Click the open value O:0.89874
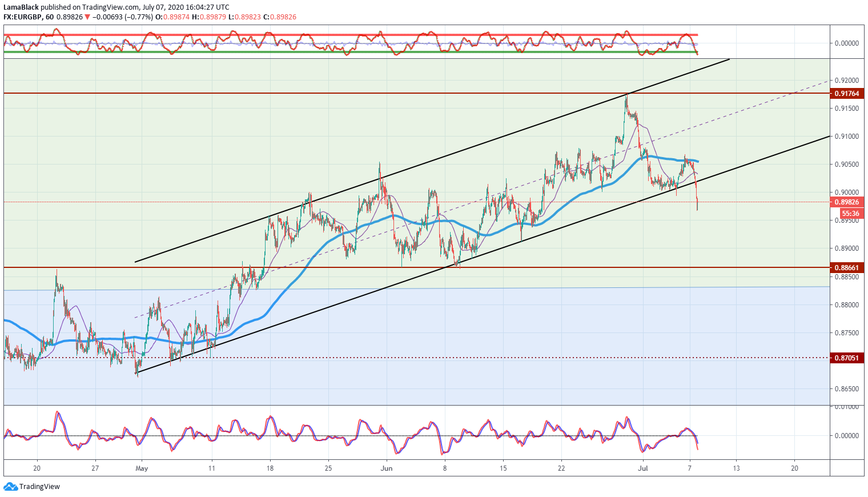The width and height of the screenshot is (868, 497). coord(173,17)
